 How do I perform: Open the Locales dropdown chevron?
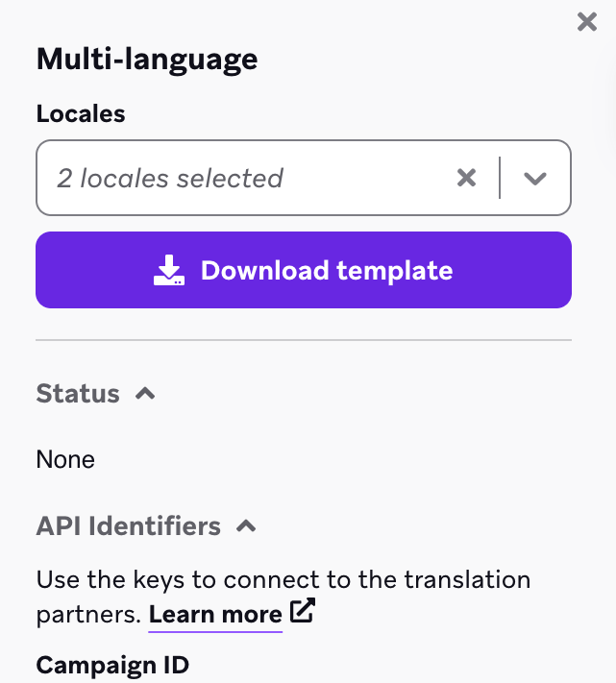pyautogui.click(x=535, y=178)
